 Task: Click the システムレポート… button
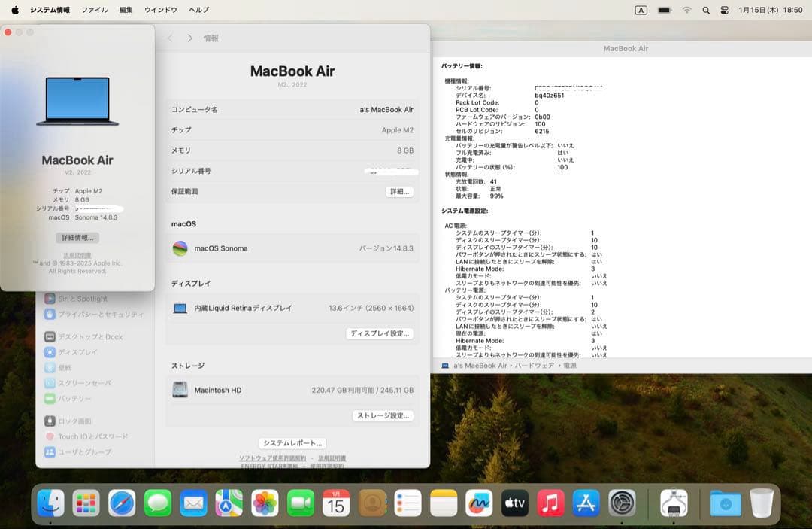pyautogui.click(x=292, y=442)
